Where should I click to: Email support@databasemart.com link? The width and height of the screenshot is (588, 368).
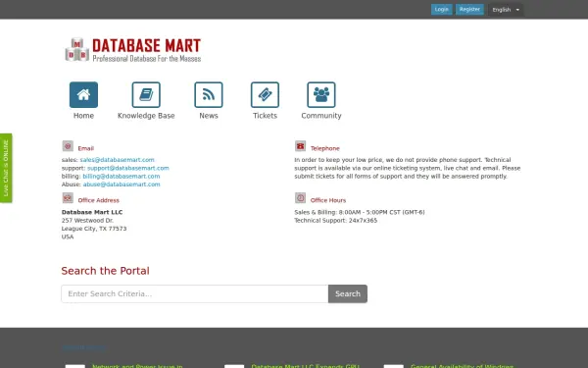128,168
